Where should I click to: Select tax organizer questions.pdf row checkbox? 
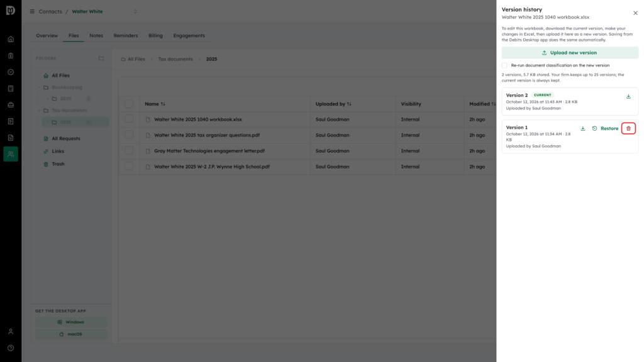129,134
